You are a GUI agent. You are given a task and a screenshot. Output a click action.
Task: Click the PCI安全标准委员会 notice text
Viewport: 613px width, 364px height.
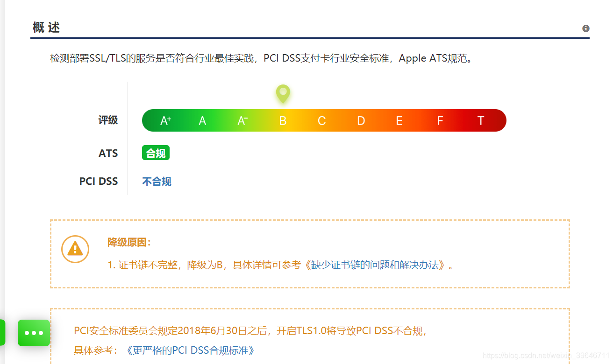[x=250, y=331]
